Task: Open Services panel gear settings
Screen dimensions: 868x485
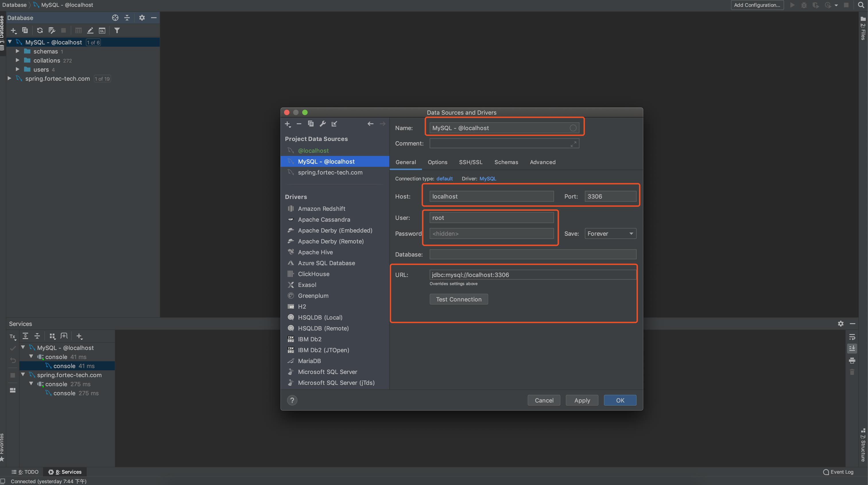Action: click(x=841, y=324)
